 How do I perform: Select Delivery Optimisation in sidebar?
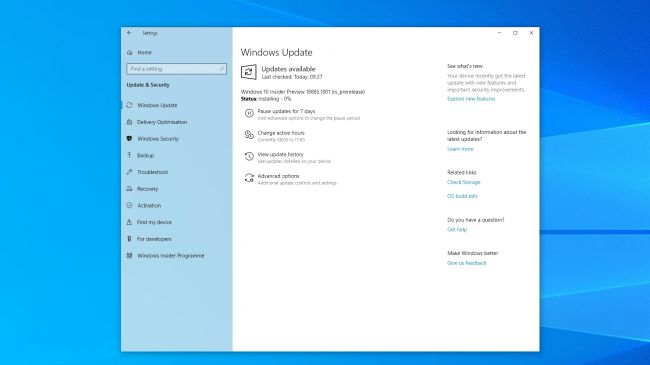click(x=162, y=122)
